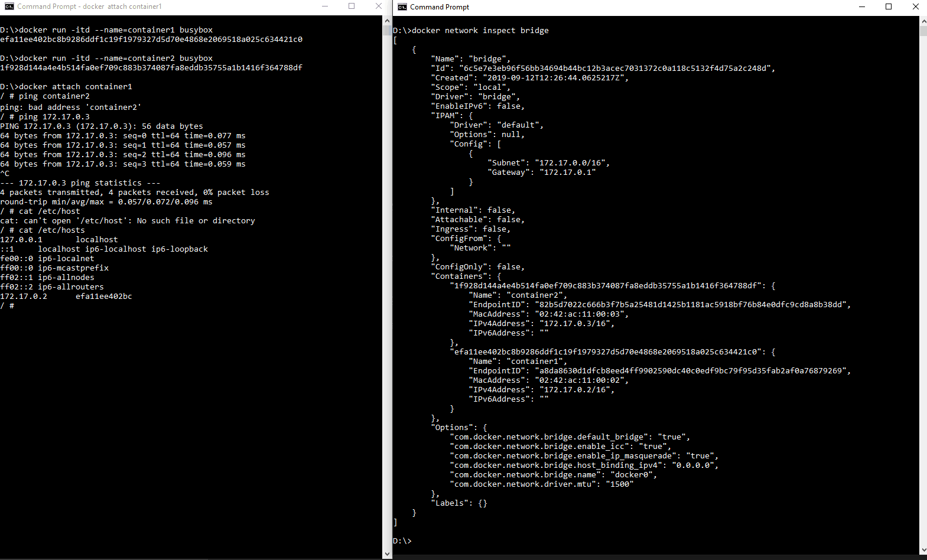
Task: Click the right terminal scrollbar thumb
Action: pyautogui.click(x=923, y=31)
